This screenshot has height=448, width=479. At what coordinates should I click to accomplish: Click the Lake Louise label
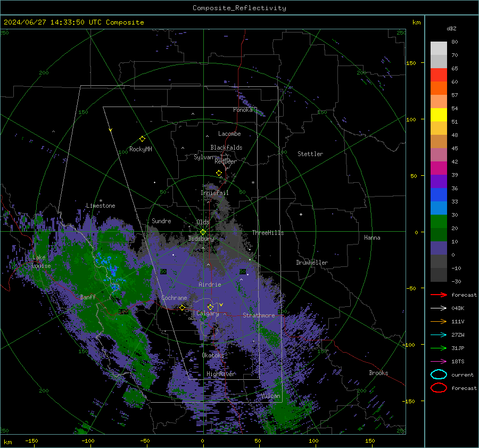pos(42,262)
